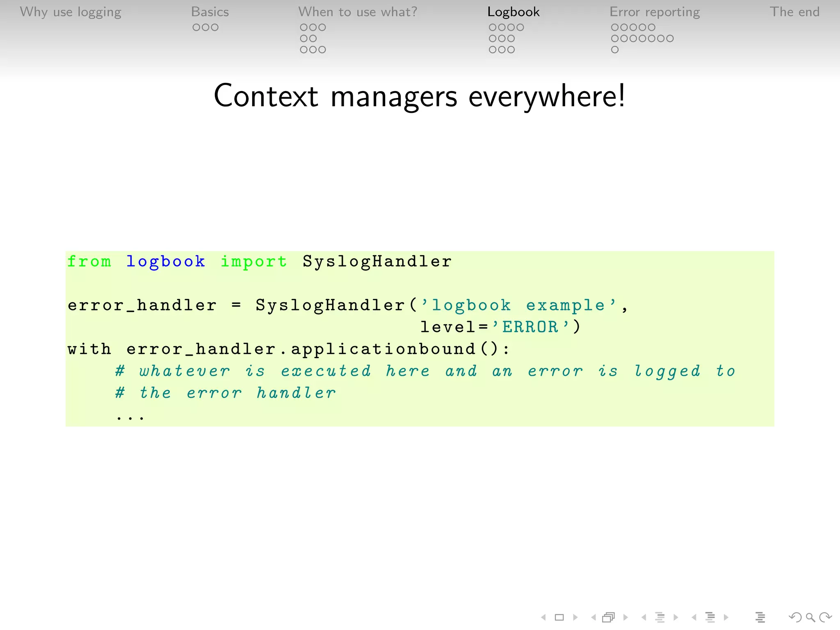Go to previous slide arrow

tap(543, 617)
